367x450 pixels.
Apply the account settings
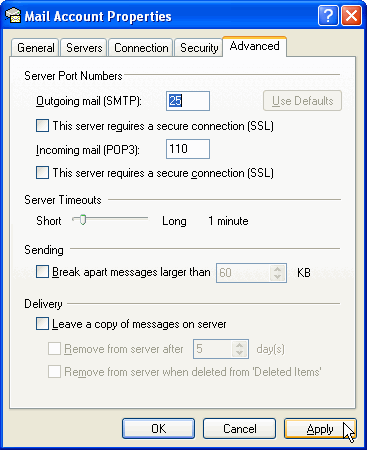tap(320, 429)
